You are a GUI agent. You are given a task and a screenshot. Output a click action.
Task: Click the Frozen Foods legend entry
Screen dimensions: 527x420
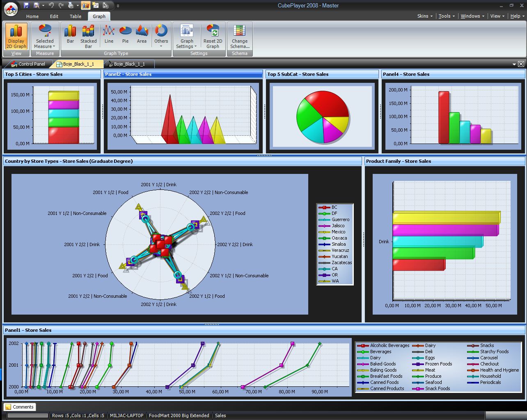pos(432,364)
